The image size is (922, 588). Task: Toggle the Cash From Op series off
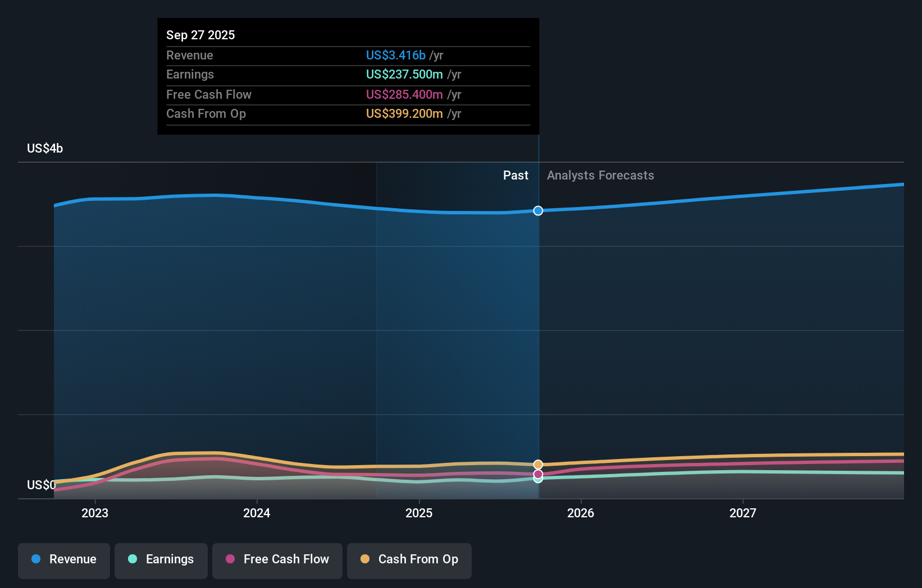click(x=409, y=560)
